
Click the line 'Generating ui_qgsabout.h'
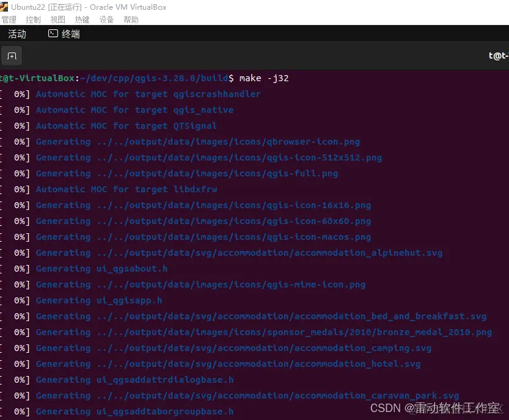coord(101,269)
